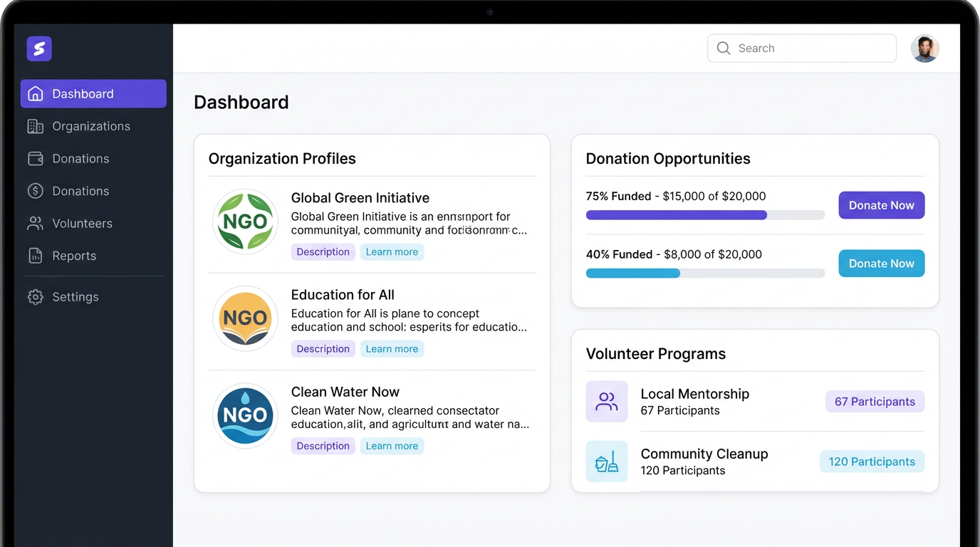Click the purple S app logo

coord(39,48)
